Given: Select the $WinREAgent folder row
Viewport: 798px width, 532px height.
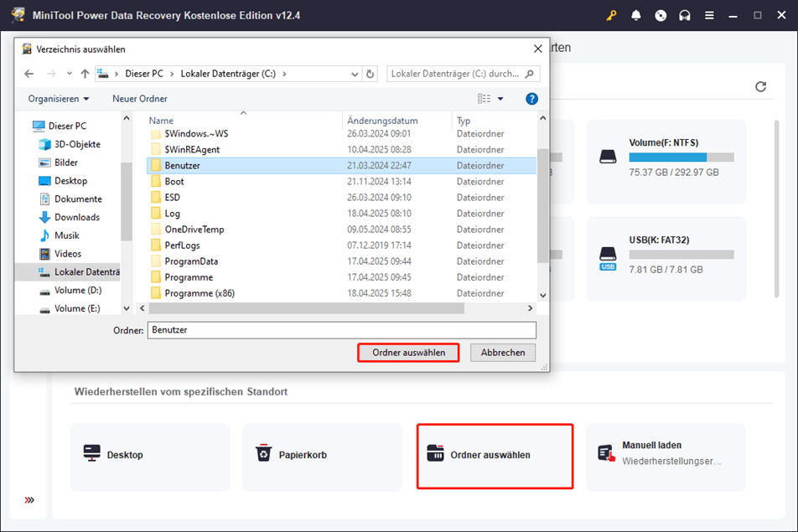Looking at the screenshot, I should click(x=341, y=149).
